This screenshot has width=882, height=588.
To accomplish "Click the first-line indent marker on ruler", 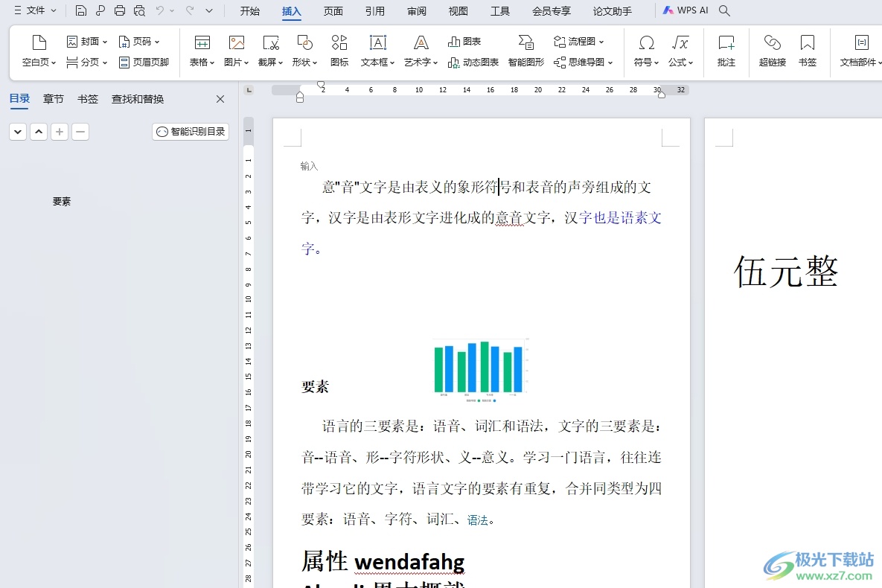I will tap(321, 85).
